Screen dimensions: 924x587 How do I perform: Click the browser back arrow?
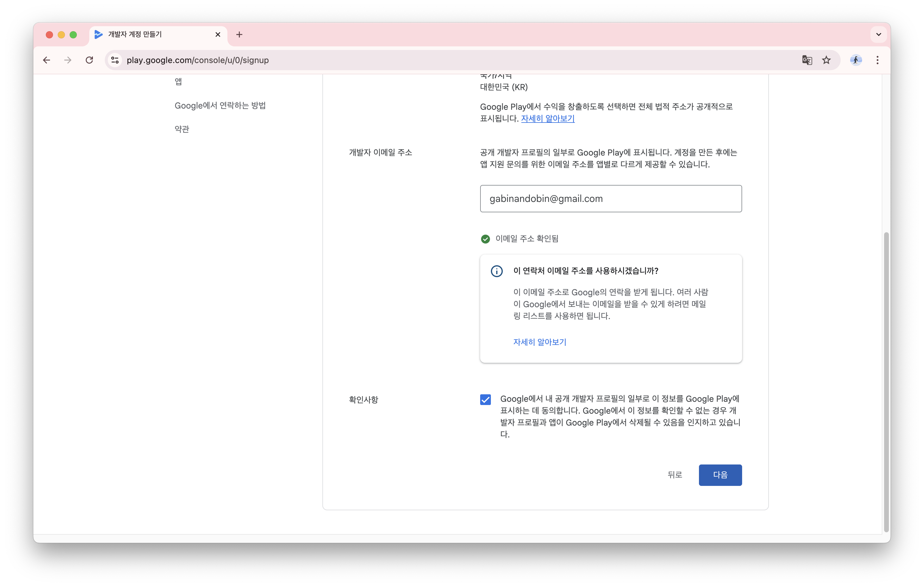click(x=46, y=60)
